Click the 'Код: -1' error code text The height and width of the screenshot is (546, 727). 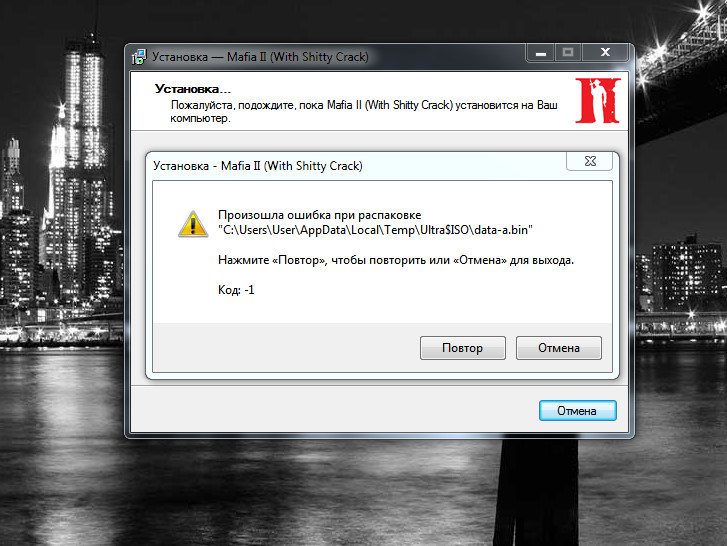tap(236, 290)
